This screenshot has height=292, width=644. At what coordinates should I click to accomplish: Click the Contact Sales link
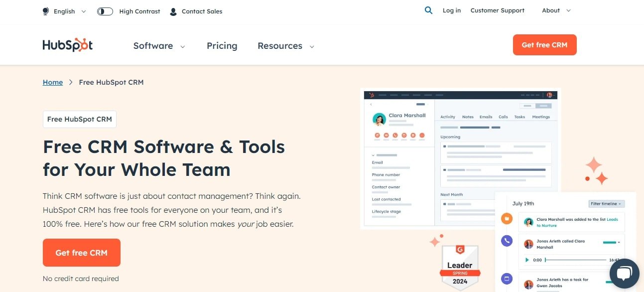click(202, 11)
